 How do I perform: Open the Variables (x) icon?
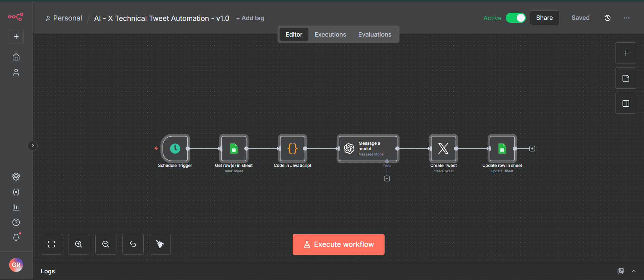tap(16, 192)
